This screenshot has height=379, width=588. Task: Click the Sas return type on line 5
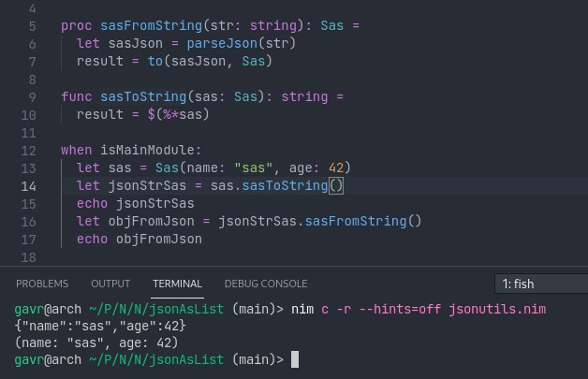(x=332, y=25)
